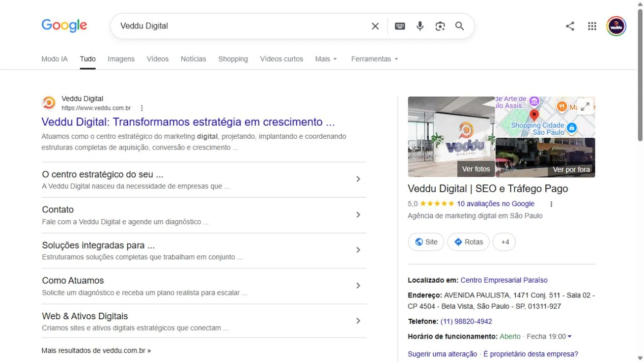Open '10 avaliações no Google' reviews link
Viewport: 644px width, 362px height.
click(x=495, y=204)
